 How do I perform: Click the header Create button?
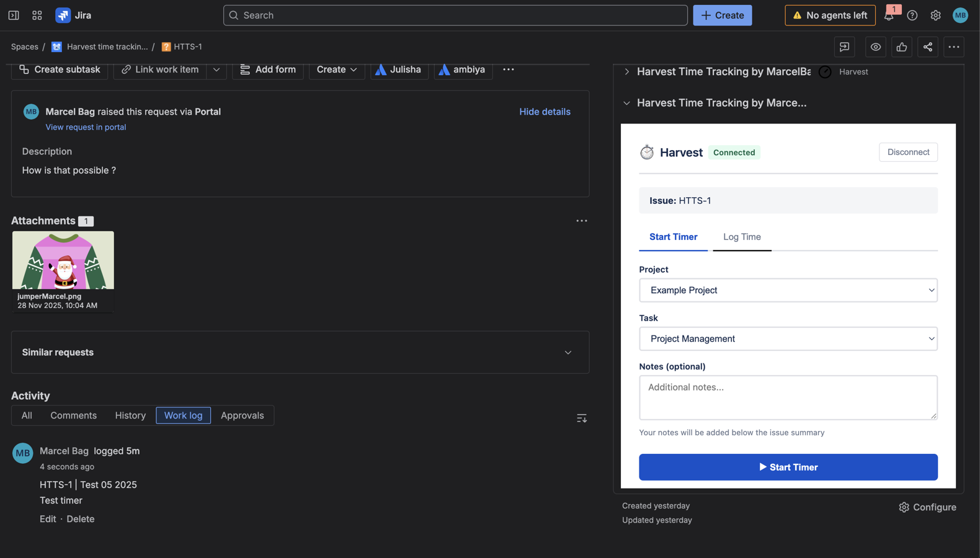723,15
